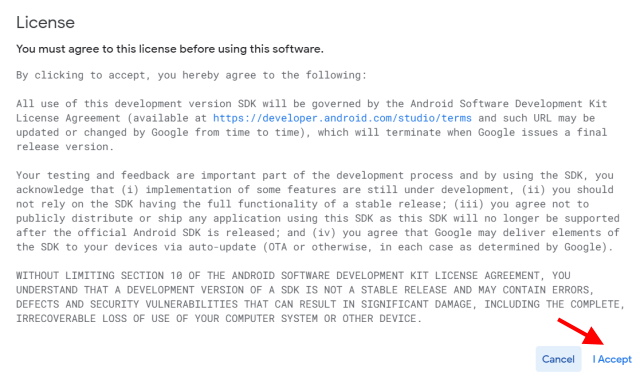Viewport: 640px width, 377px height.
Task: Cancel the license agreement dialog
Action: tap(558, 359)
